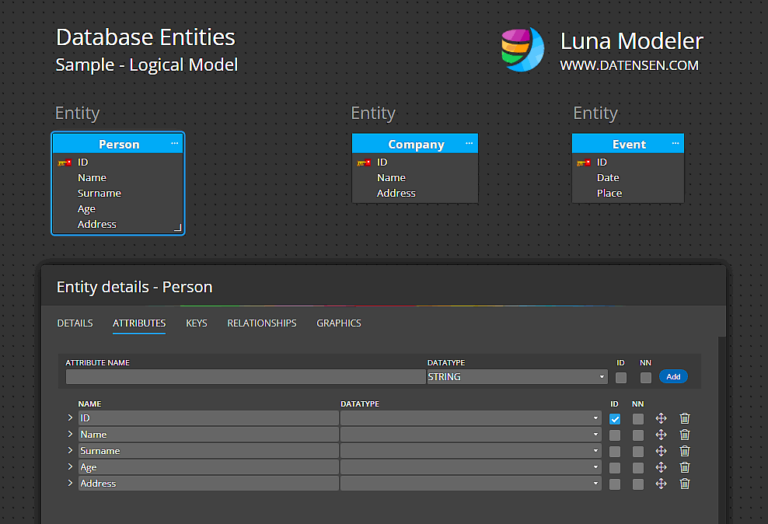768x524 pixels.
Task: Open the WWW.DATENSEN.COM link
Action: [x=629, y=66]
